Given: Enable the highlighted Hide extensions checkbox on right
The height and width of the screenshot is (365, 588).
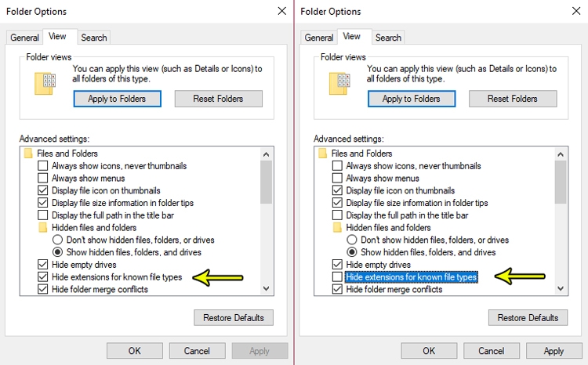Looking at the screenshot, I should point(337,277).
